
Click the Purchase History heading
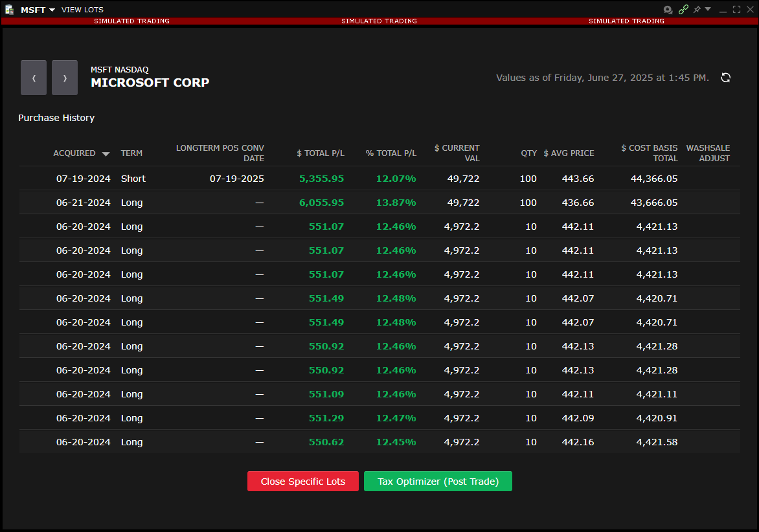click(56, 118)
